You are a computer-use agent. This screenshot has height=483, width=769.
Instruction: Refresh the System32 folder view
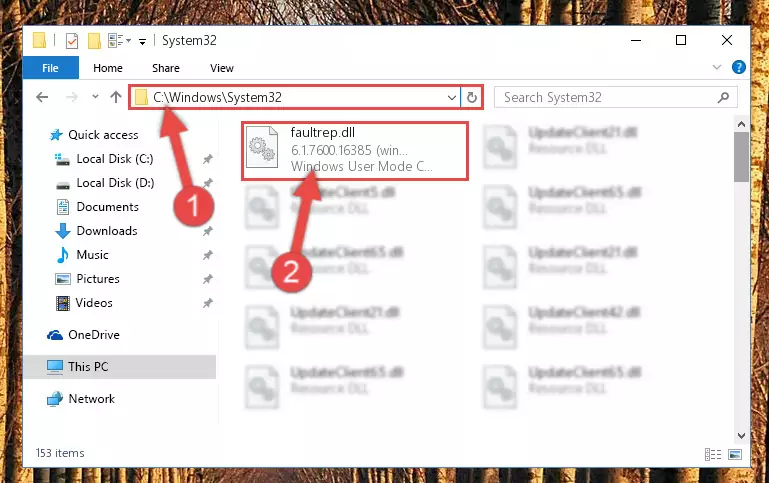point(472,97)
